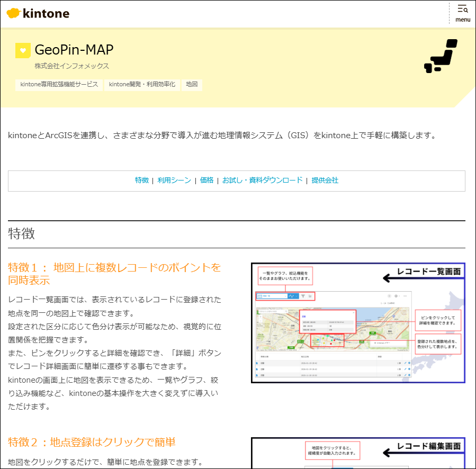Viewport: 476px width, 469px height.
Task: Click the kintoneとArcGIS description paragraph
Action: 222,136
